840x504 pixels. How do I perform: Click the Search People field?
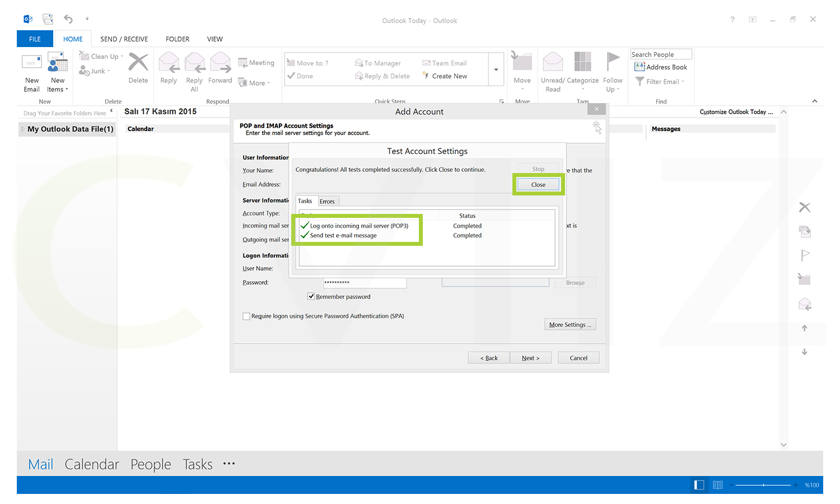pyautogui.click(x=661, y=54)
